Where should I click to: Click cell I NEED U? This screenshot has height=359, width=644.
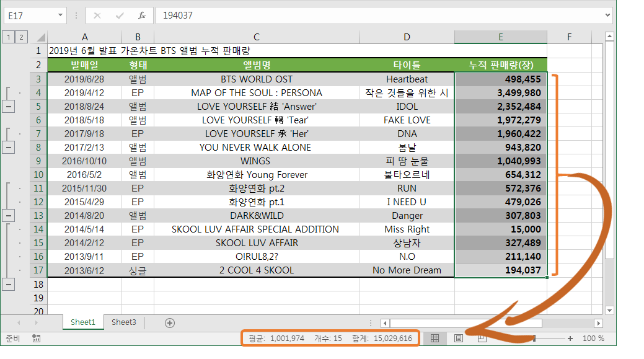[x=407, y=202]
